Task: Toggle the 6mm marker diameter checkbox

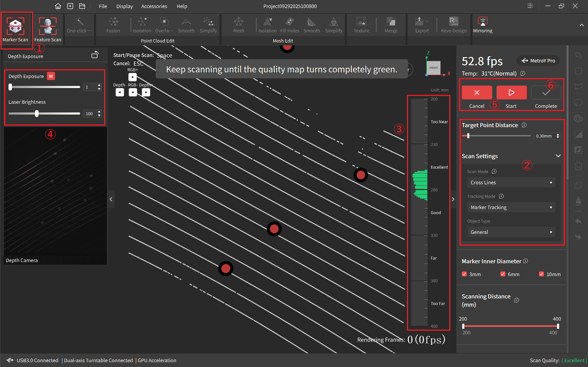Action: coord(503,274)
